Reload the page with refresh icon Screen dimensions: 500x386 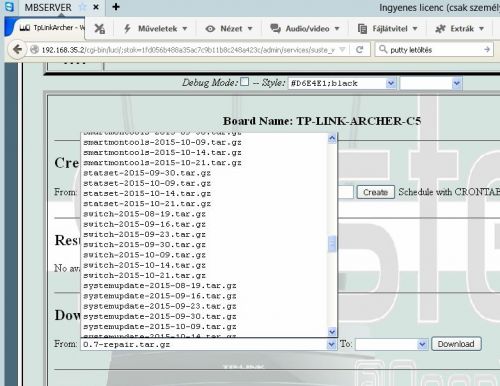[x=359, y=50]
